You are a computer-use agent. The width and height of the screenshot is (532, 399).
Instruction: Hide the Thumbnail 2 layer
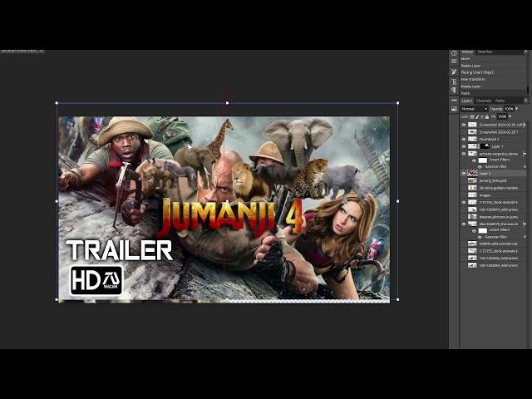[x=464, y=139]
